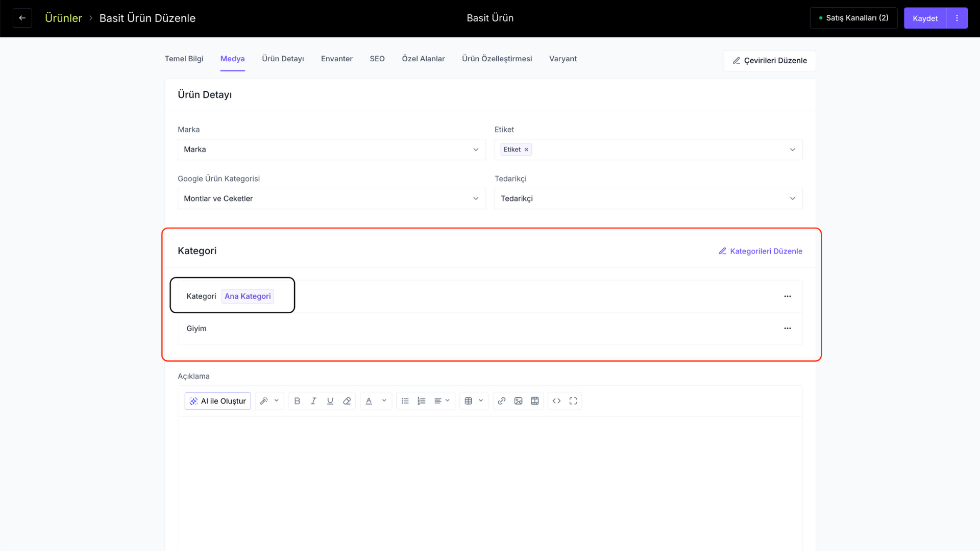Viewport: 980px width, 551px height.
Task: Expand the table options arrow
Action: 481,401
